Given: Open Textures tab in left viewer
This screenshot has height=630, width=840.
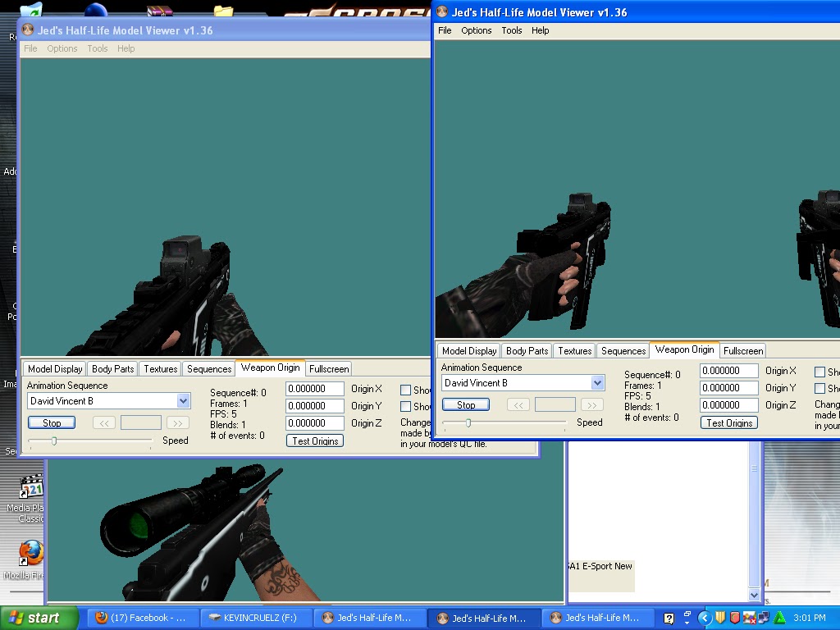Looking at the screenshot, I should point(161,369).
